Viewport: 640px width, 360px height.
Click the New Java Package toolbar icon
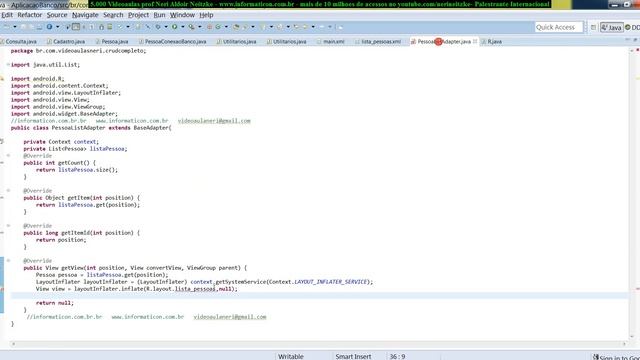209,27
